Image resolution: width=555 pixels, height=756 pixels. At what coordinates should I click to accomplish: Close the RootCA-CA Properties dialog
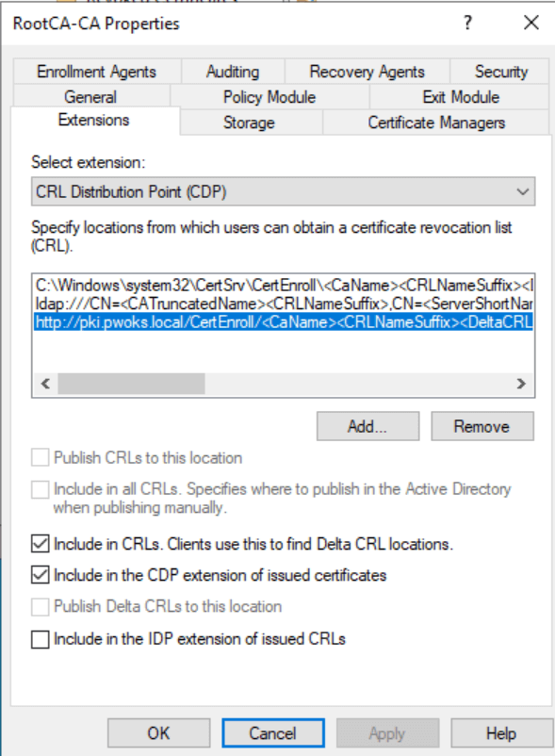[x=531, y=23]
